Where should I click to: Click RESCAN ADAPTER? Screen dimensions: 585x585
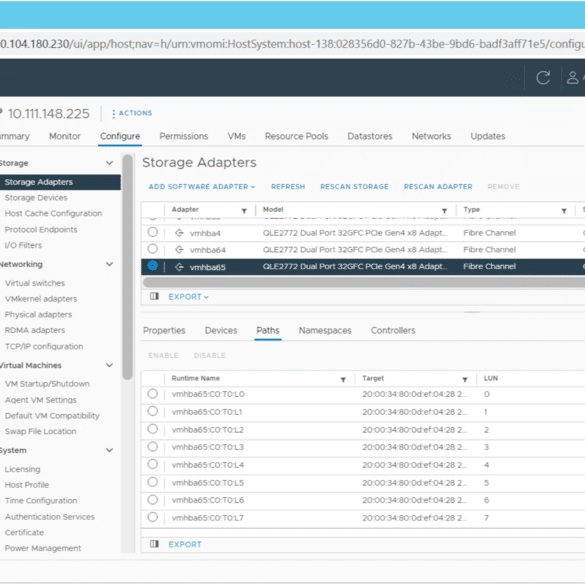(x=438, y=187)
